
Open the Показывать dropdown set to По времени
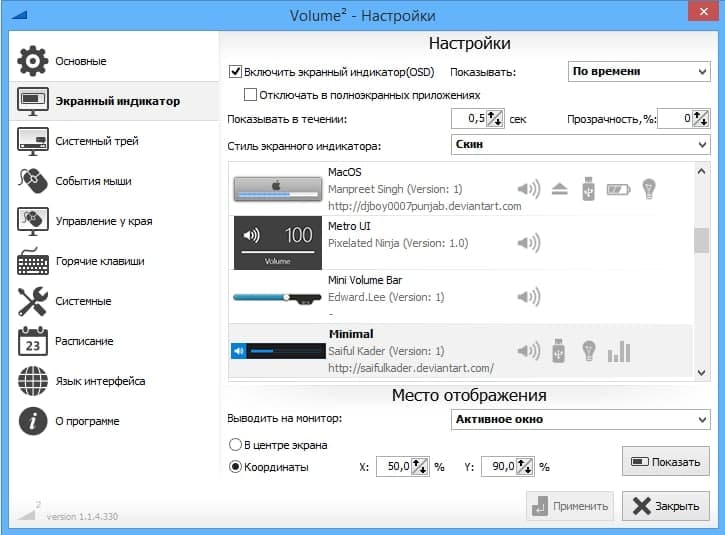pyautogui.click(x=639, y=72)
